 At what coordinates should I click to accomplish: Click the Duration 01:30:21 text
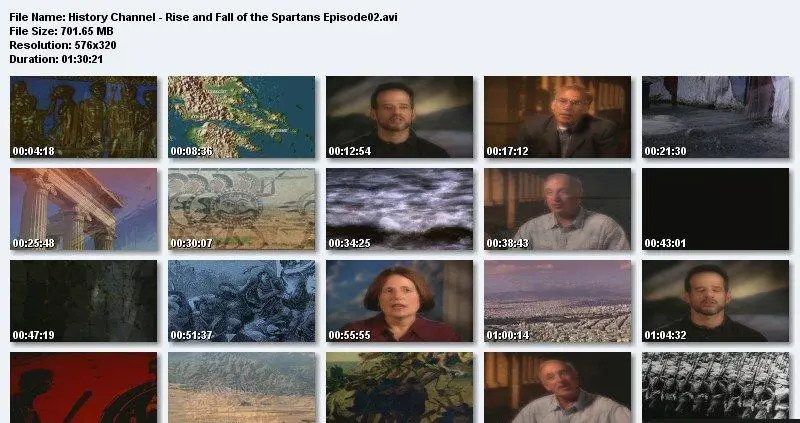click(x=56, y=59)
